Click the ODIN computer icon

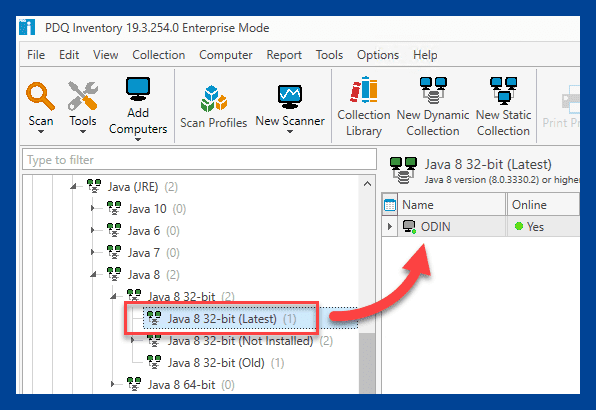click(x=409, y=226)
